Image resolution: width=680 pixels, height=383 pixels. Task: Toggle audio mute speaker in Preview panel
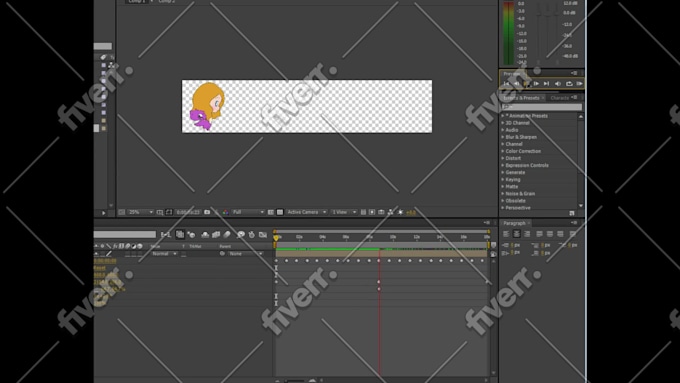click(558, 84)
